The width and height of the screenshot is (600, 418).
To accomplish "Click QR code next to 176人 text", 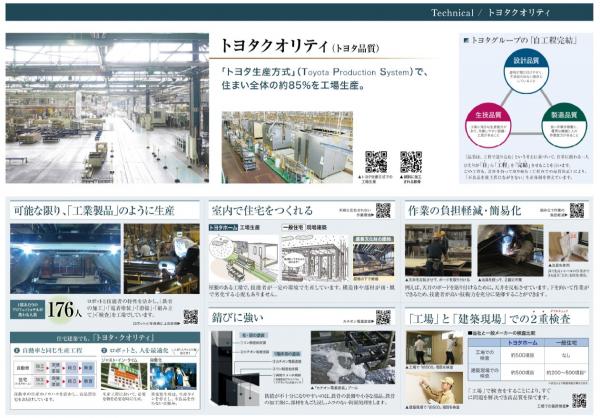I will (x=189, y=316).
